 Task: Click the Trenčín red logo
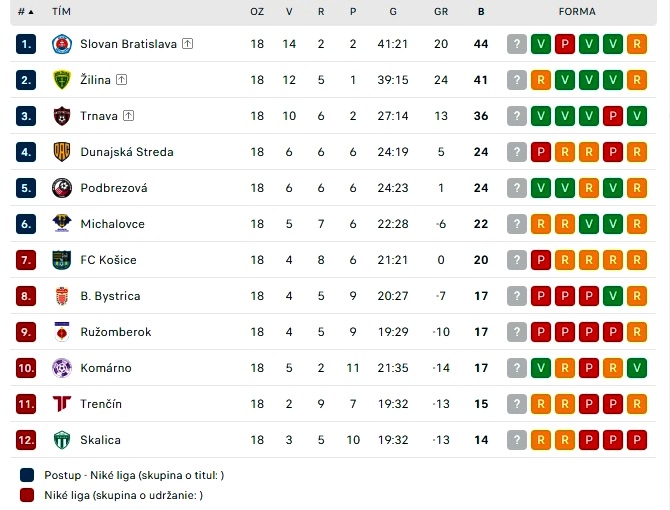[62, 404]
